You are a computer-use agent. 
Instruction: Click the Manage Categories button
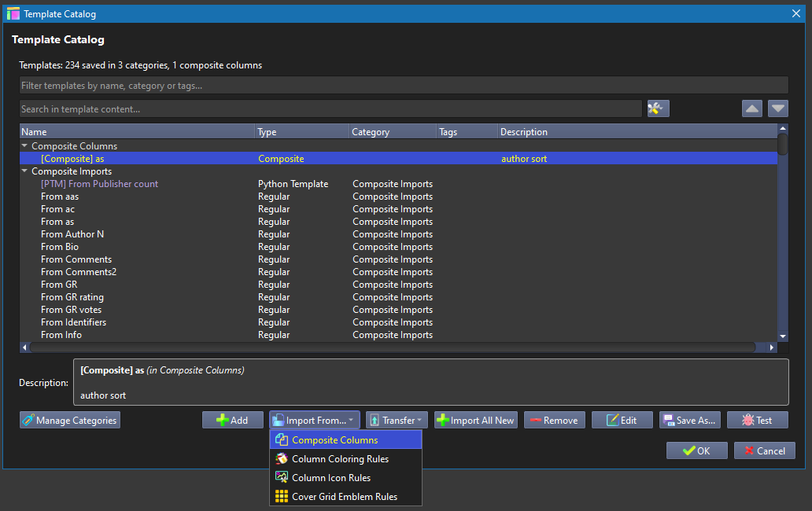tap(70, 420)
